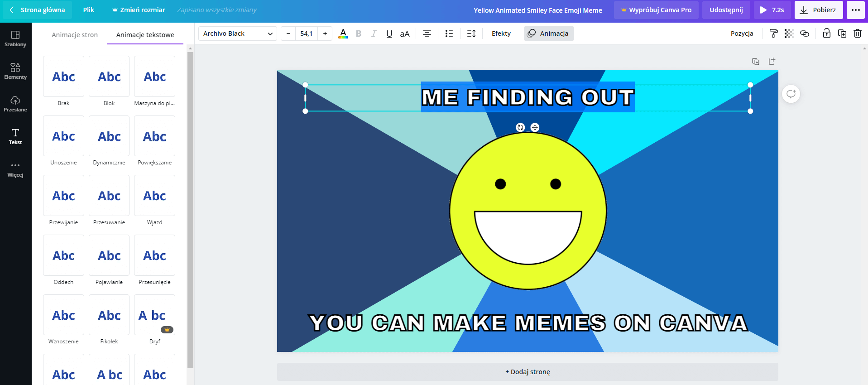
Task: Click the Animacja button
Action: click(x=549, y=34)
